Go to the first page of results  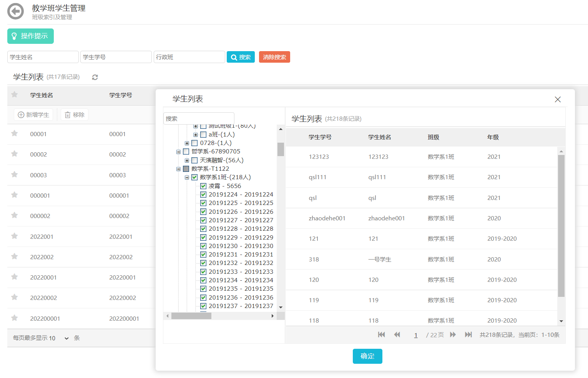coord(381,335)
